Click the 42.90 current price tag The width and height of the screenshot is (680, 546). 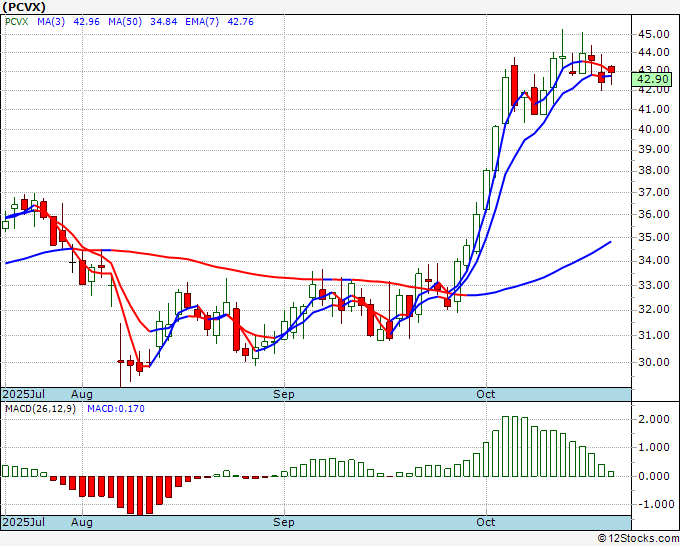[652, 79]
